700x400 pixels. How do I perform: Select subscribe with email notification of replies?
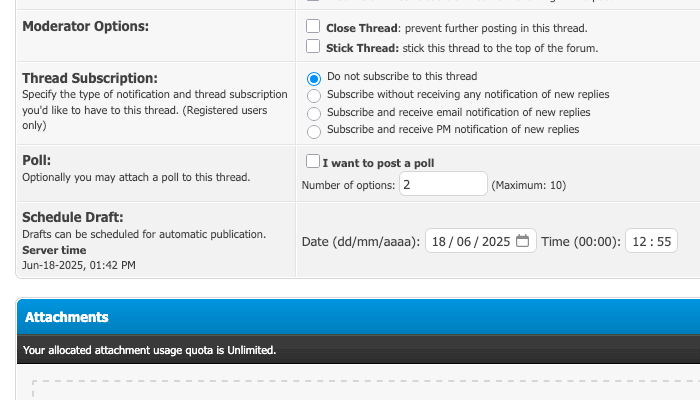point(314,113)
